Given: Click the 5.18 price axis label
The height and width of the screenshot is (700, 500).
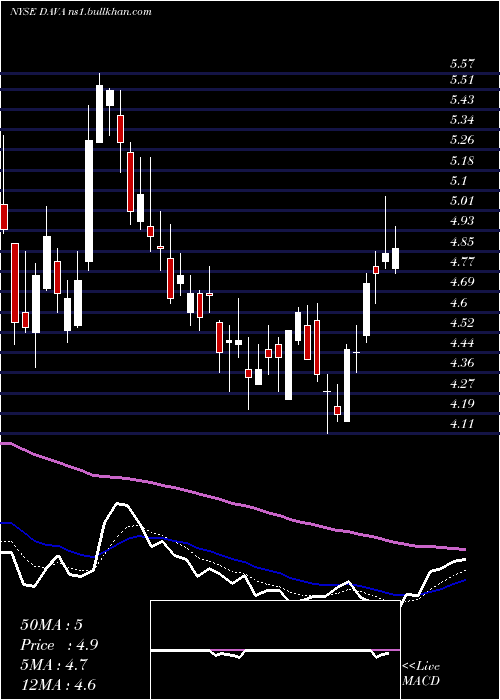Looking at the screenshot, I should [462, 161].
